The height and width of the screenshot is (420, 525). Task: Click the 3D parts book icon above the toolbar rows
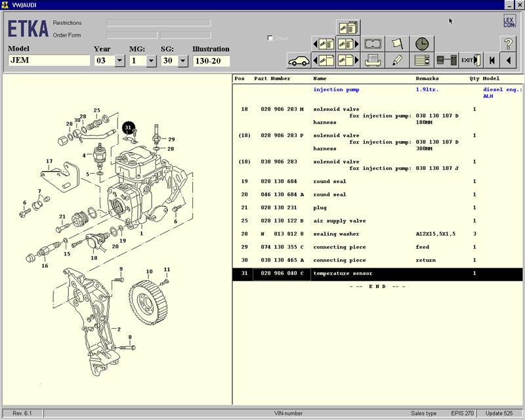pos(348,28)
